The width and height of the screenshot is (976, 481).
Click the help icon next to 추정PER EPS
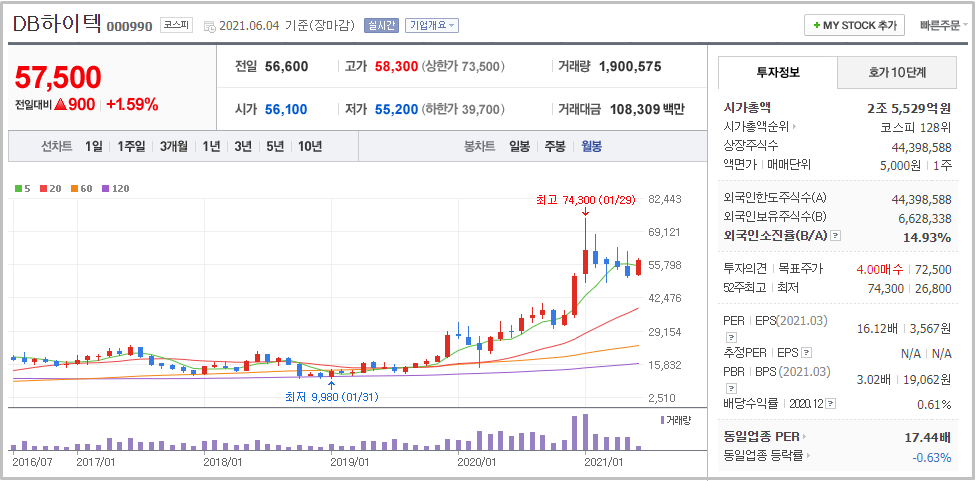806,353
